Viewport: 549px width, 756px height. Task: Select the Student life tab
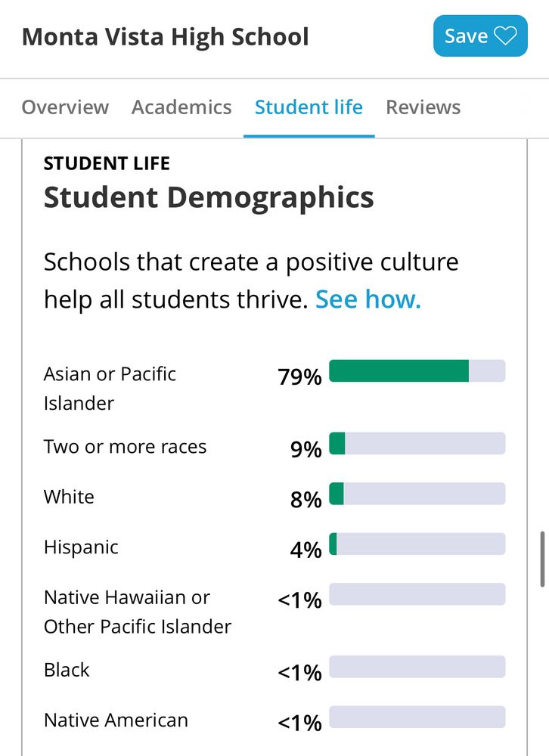(x=309, y=107)
